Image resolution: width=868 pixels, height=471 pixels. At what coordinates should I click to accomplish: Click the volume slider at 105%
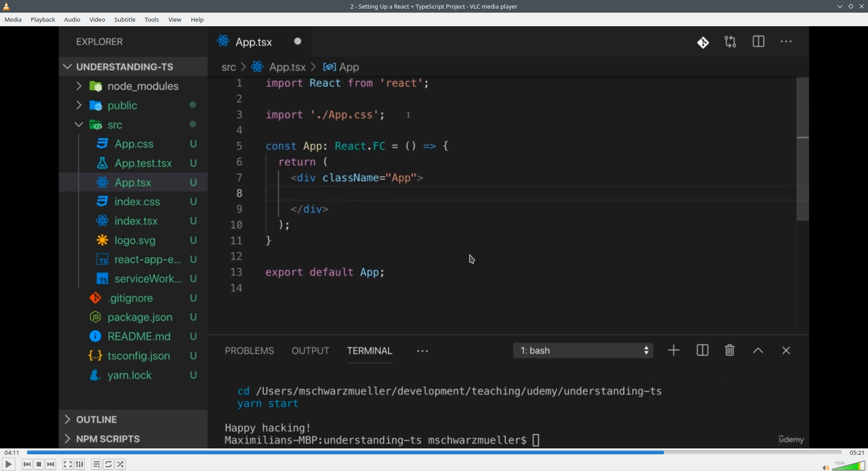point(849,466)
